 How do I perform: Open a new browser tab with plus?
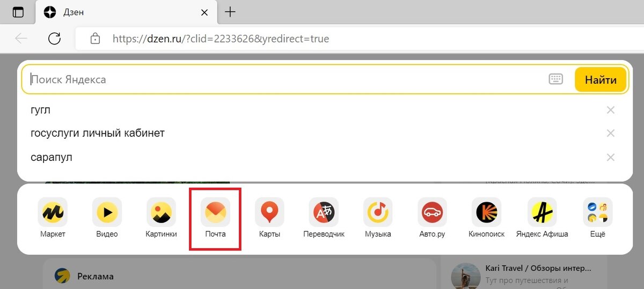click(230, 12)
